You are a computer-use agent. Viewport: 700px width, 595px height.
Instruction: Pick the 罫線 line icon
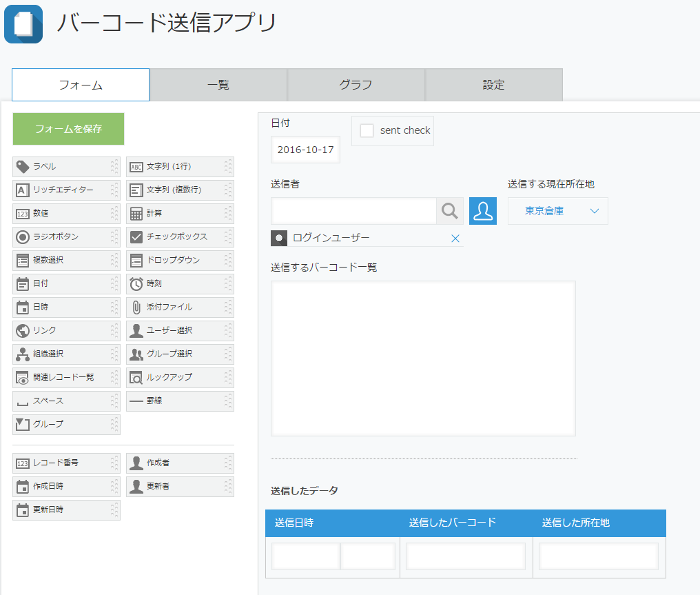point(136,401)
